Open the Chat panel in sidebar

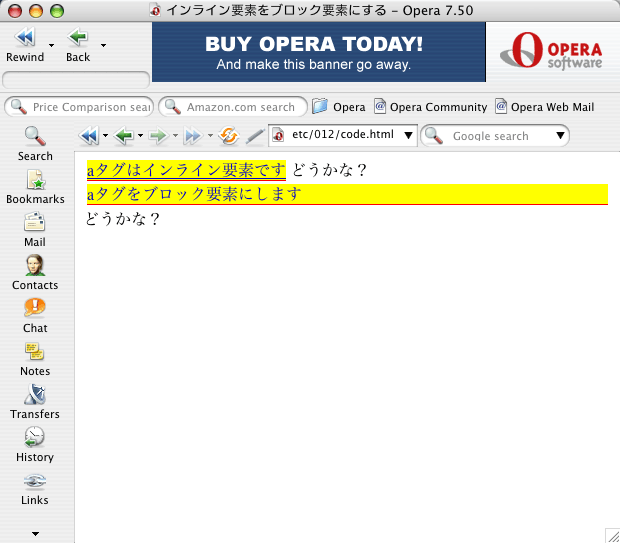coord(35,316)
